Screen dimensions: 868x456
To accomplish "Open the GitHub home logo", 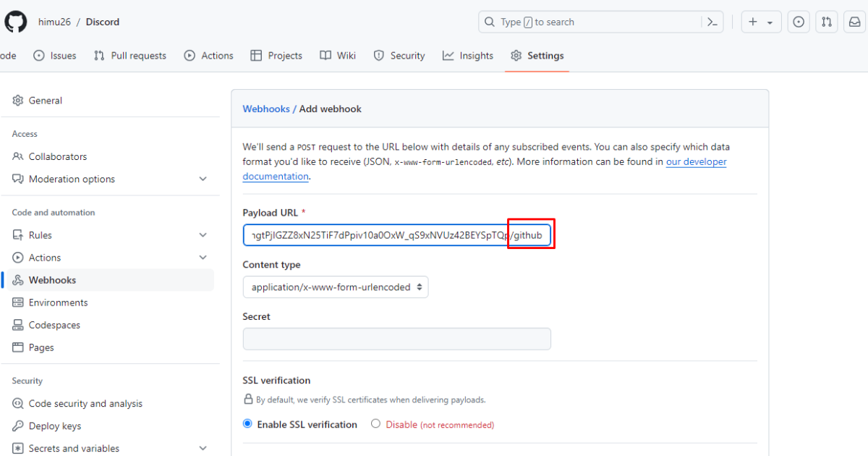I will [x=16, y=22].
